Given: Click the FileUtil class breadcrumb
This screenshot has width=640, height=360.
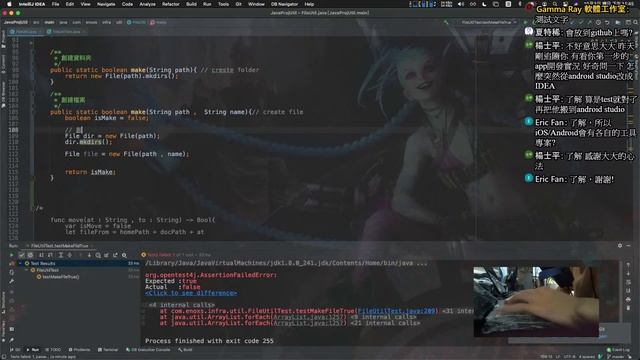Looking at the screenshot, I should pos(136,22).
